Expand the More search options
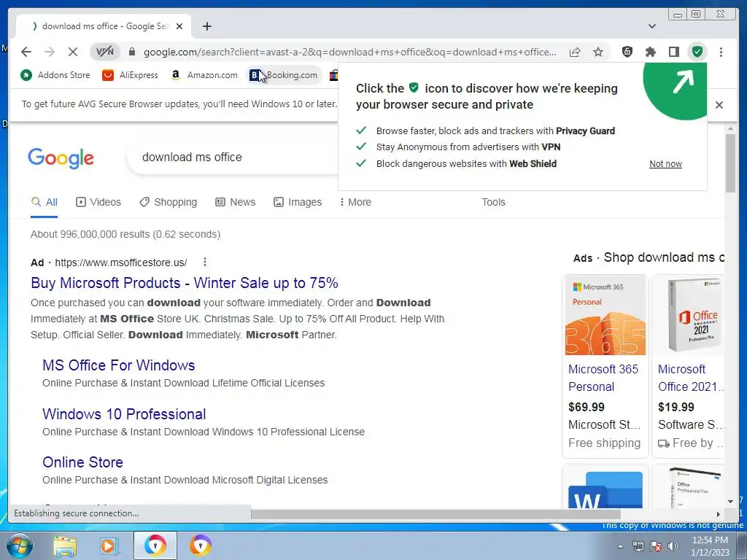Image resolution: width=747 pixels, height=560 pixels. tap(355, 202)
